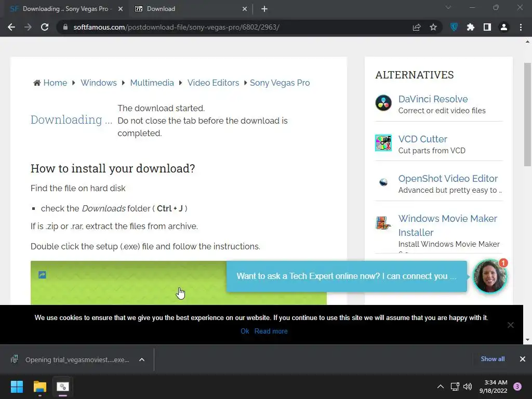Image resolution: width=532 pixels, height=399 pixels.
Task: Open the Windows breadcrumb link
Action: [x=98, y=83]
